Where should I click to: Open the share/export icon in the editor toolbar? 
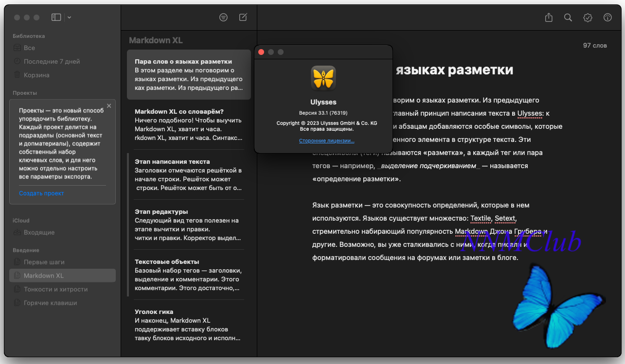pos(549,17)
